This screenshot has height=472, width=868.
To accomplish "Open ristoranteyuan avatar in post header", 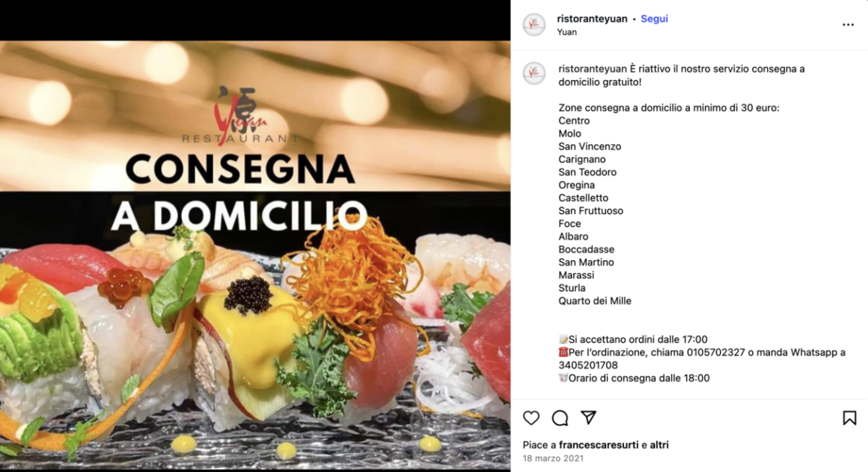I will pyautogui.click(x=534, y=25).
